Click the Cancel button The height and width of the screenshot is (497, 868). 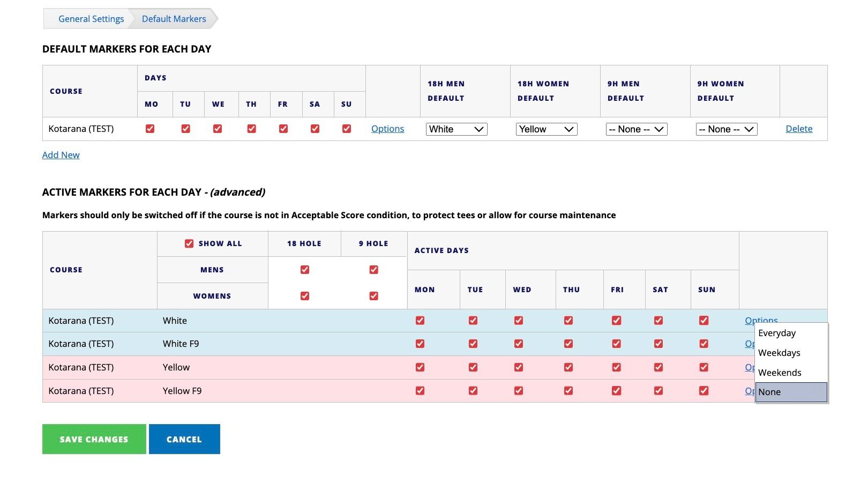click(x=184, y=439)
